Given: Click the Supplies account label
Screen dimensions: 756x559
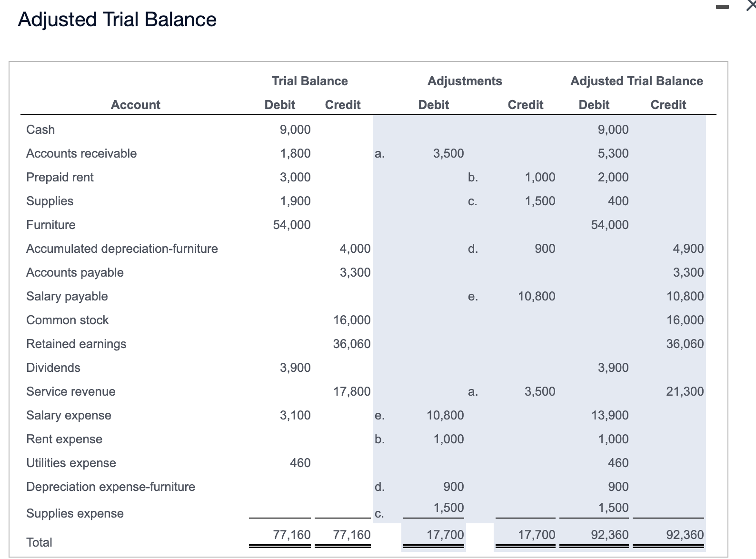Looking at the screenshot, I should tap(50, 201).
